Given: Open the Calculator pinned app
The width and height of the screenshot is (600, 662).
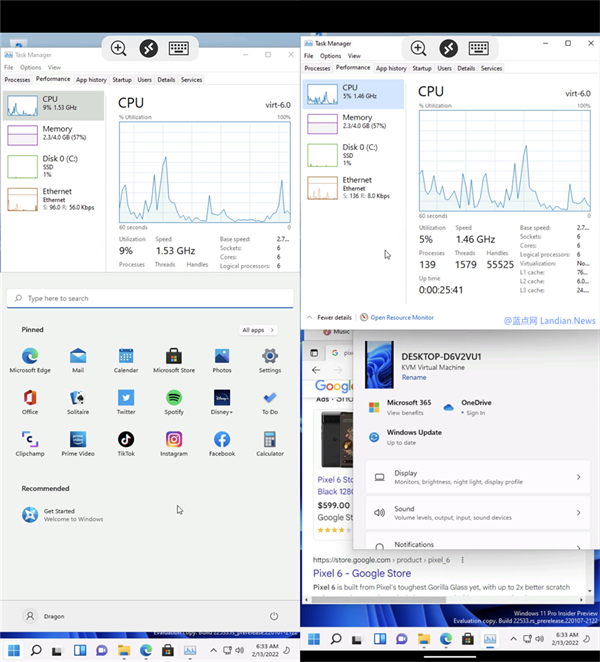Looking at the screenshot, I should pyautogui.click(x=270, y=444).
